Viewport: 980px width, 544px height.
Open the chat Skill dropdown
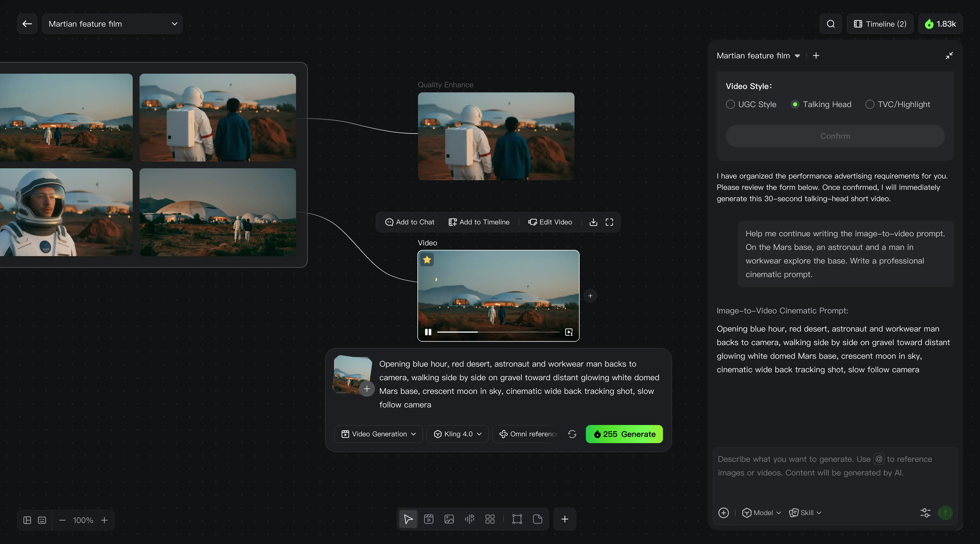(805, 513)
